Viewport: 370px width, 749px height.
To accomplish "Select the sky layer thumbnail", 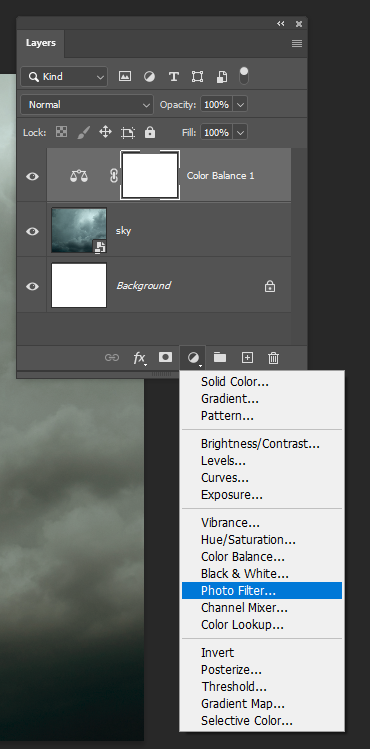I will tap(79, 230).
